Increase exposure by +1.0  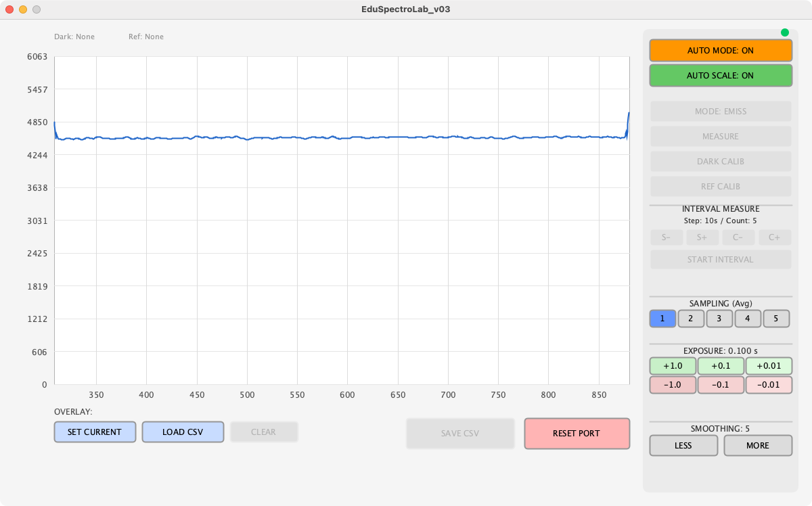point(673,366)
